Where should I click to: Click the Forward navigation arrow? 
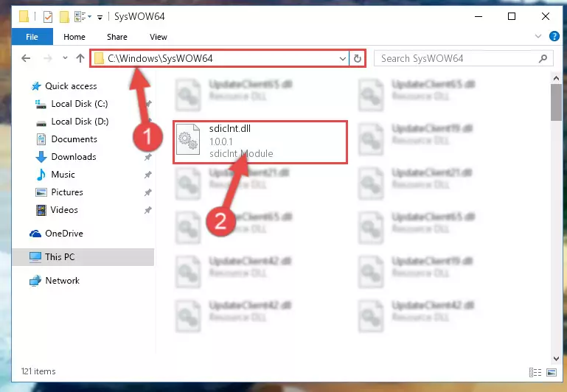point(48,58)
